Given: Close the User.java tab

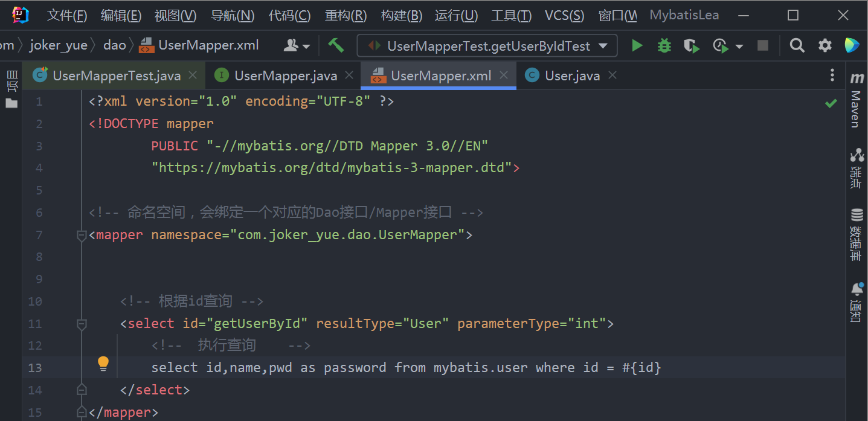Looking at the screenshot, I should tap(612, 76).
